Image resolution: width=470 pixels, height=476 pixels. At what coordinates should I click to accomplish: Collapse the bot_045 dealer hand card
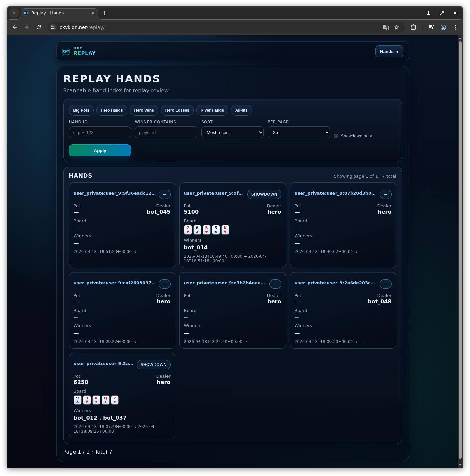(164, 194)
